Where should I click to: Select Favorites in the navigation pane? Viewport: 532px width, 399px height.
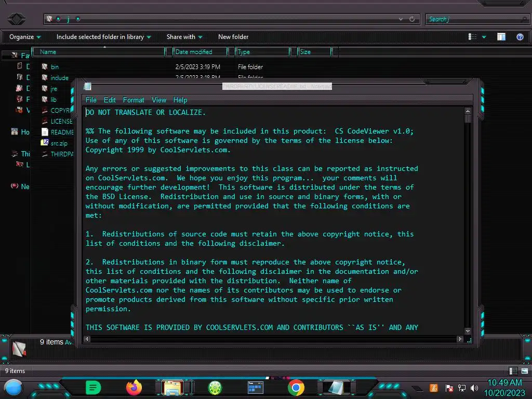tap(20, 55)
